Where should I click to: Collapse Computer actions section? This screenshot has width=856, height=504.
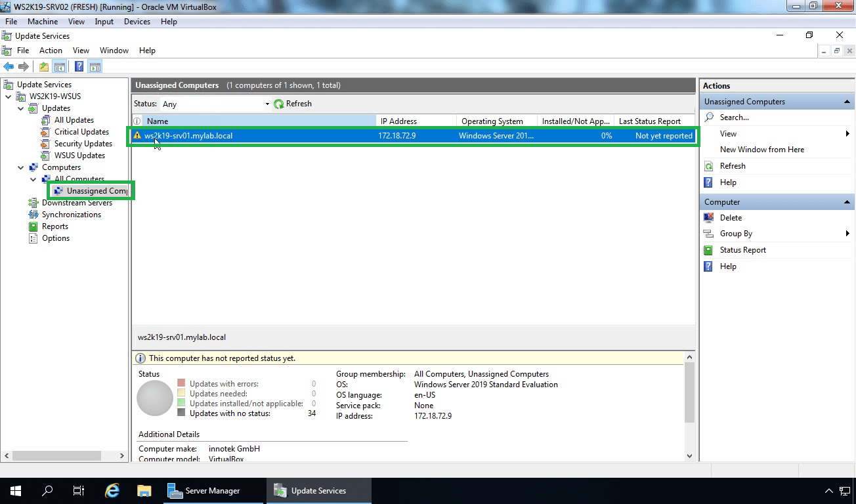pyautogui.click(x=847, y=202)
